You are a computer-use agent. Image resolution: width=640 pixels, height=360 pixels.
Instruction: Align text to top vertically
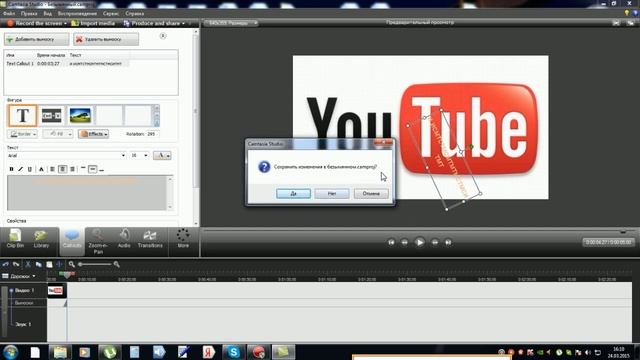coord(83,169)
